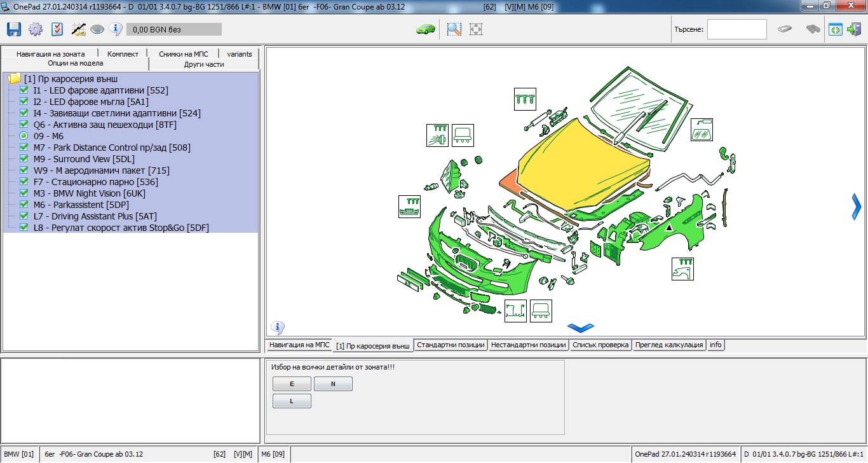The height and width of the screenshot is (463, 868).
Task: Open the variants tab
Action: [240, 54]
